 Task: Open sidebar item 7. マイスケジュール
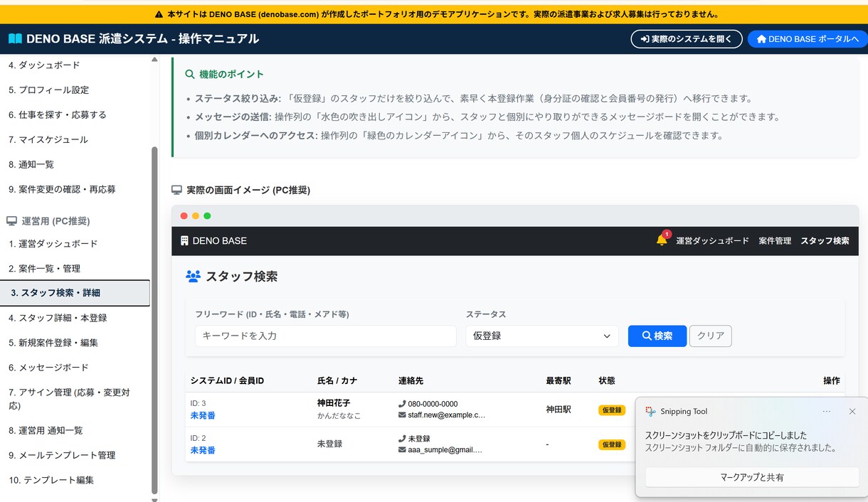pyautogui.click(x=75, y=139)
